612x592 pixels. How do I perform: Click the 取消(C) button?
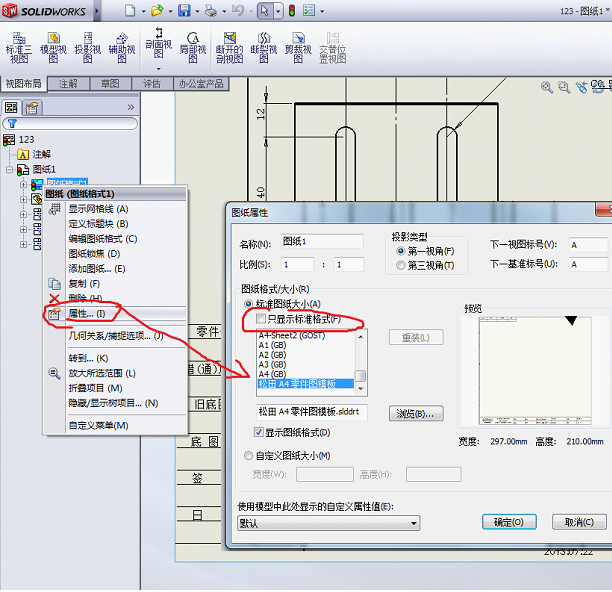pyautogui.click(x=579, y=522)
